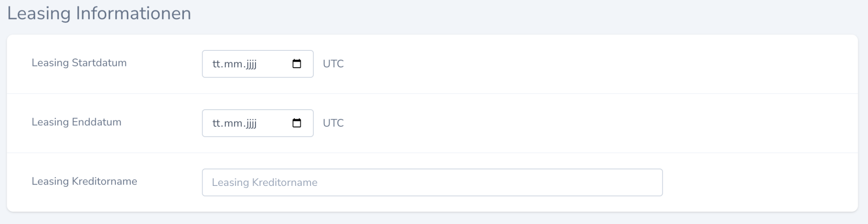This screenshot has width=868, height=224.
Task: Click 'Leasing Kreditorname' placeholder text in input
Action: [264, 183]
